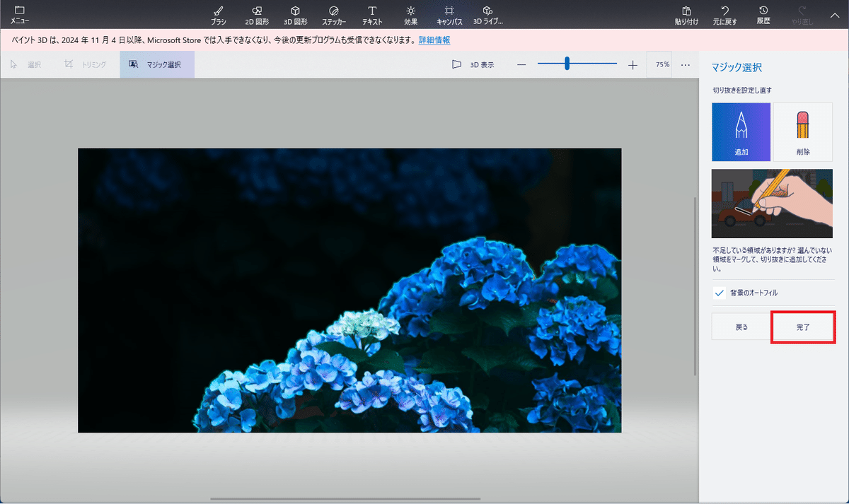The width and height of the screenshot is (849, 504).
Task: Click the zoom slider handle
Action: point(567,64)
